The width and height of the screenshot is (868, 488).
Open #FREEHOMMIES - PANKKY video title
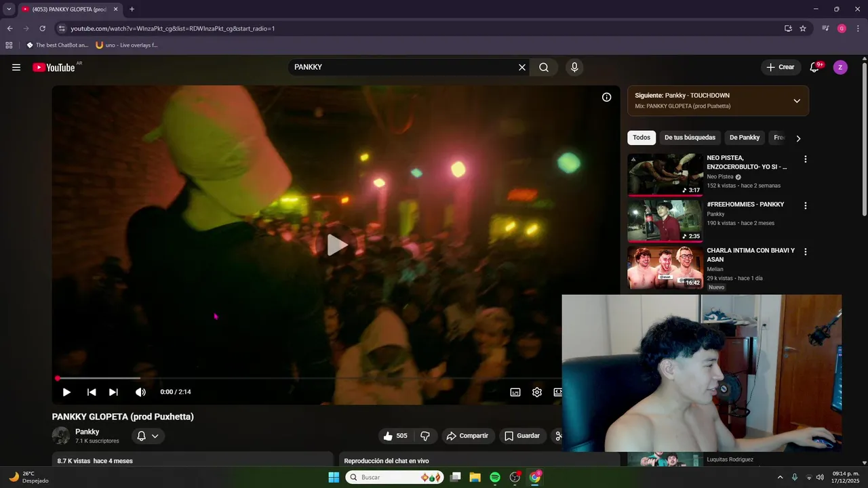pyautogui.click(x=745, y=205)
